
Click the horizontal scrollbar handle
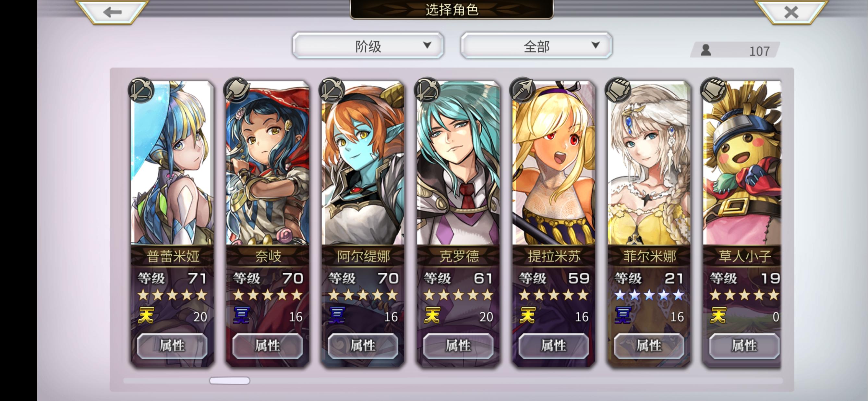click(x=229, y=381)
